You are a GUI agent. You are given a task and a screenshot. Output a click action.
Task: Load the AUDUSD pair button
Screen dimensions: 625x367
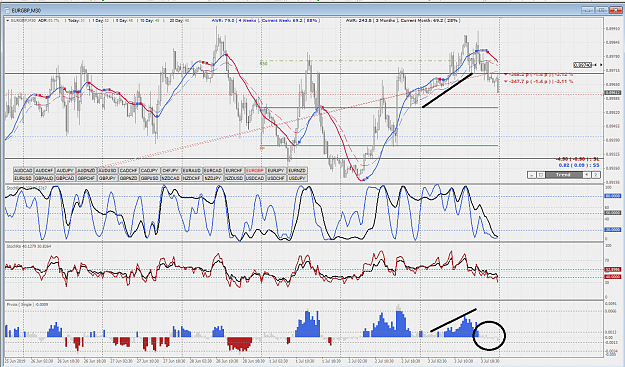(x=108, y=171)
